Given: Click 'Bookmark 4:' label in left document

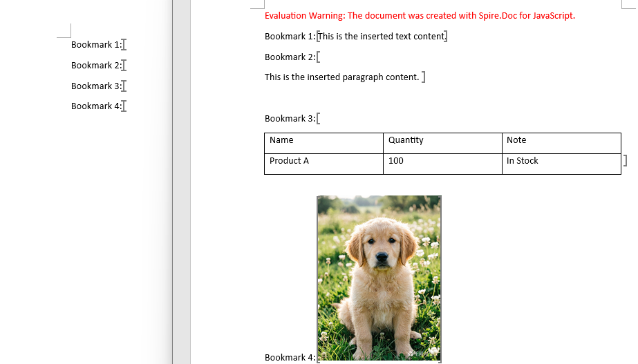Looking at the screenshot, I should coord(97,106).
